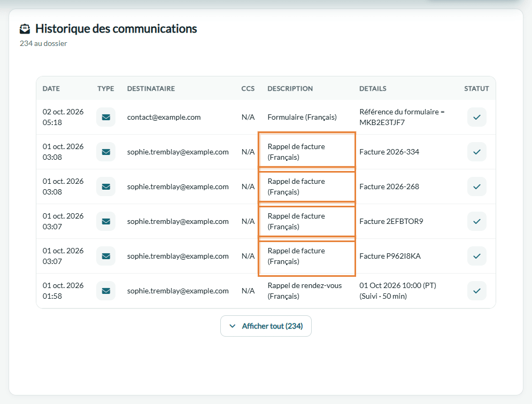Expand list with Afficher tout (234)
This screenshot has height=404, width=532.
[266, 326]
